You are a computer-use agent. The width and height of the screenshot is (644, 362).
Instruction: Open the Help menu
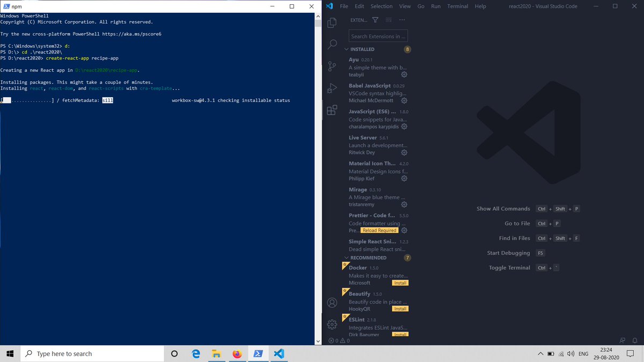click(x=480, y=6)
